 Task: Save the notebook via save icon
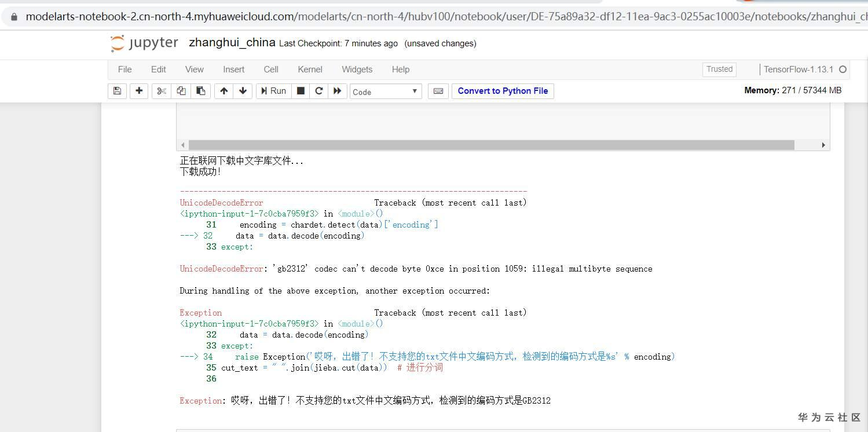click(117, 91)
